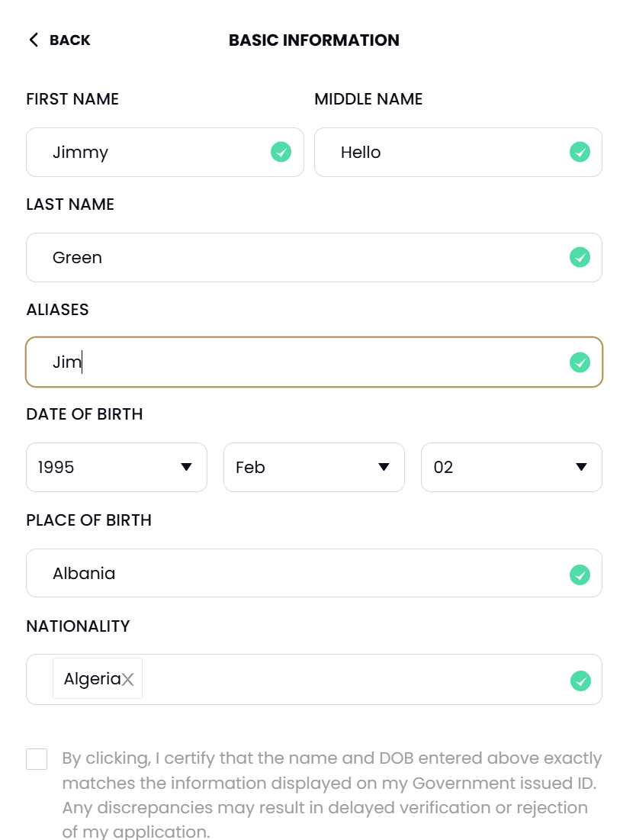Click green checkmark in Aliases field

(x=580, y=362)
